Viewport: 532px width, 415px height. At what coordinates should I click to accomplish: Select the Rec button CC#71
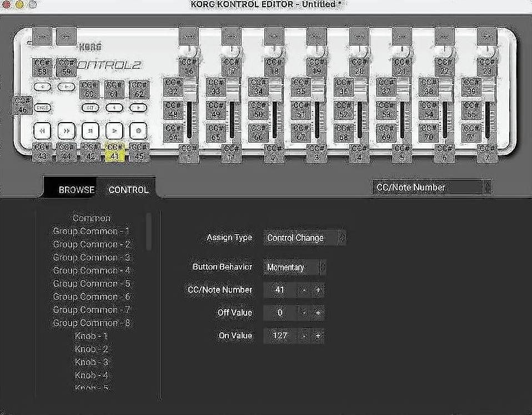click(x=471, y=133)
